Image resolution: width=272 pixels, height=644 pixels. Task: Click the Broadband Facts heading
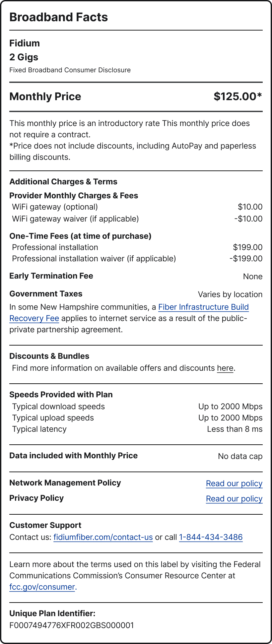tap(59, 17)
